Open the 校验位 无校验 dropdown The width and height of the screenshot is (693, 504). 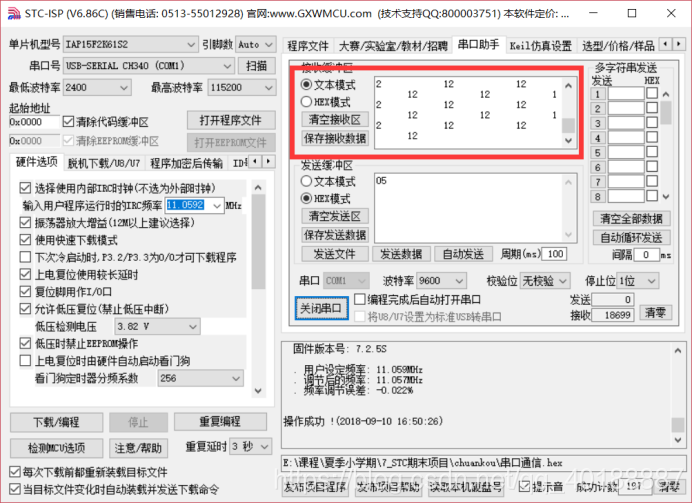(544, 281)
